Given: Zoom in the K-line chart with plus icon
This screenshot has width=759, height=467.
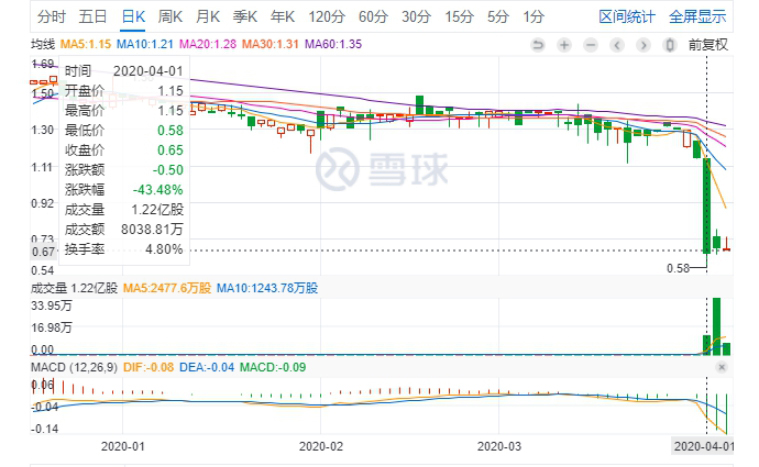Looking at the screenshot, I should 564,45.
